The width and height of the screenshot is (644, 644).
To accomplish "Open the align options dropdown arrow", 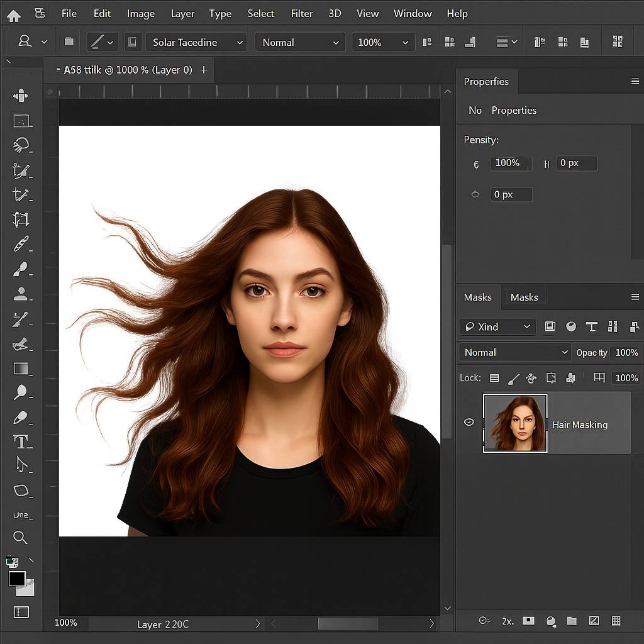I will pyautogui.click(x=514, y=42).
